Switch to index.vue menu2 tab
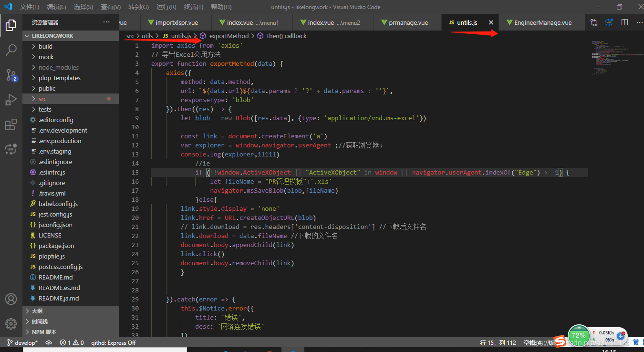Image resolution: width=644 pixels, height=352 pixels. click(333, 22)
